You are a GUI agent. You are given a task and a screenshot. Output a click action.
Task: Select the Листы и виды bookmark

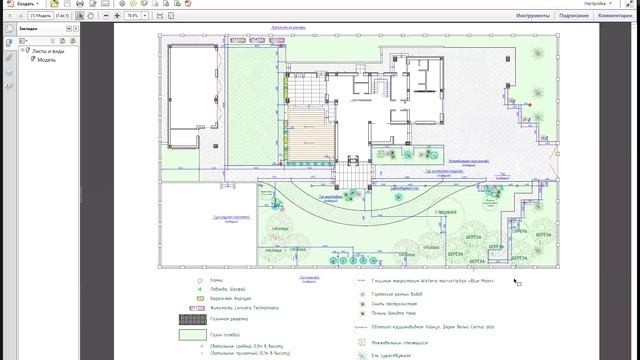tap(48, 51)
